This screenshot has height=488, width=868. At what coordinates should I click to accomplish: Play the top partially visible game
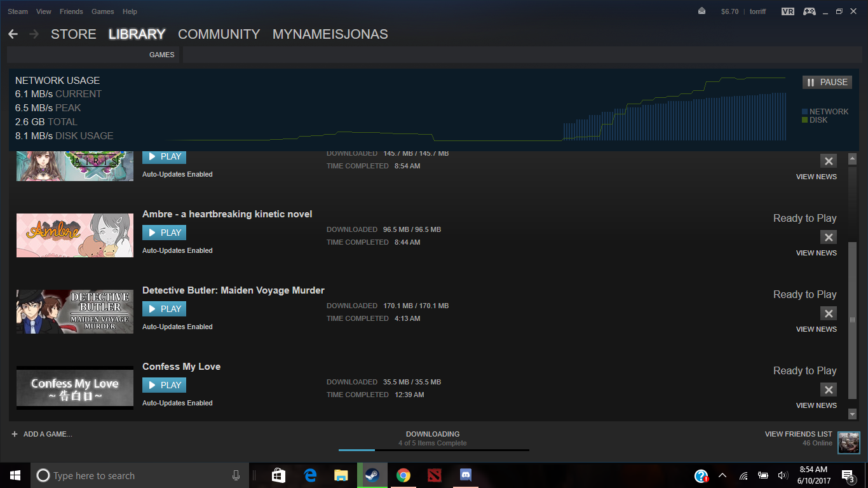(164, 157)
